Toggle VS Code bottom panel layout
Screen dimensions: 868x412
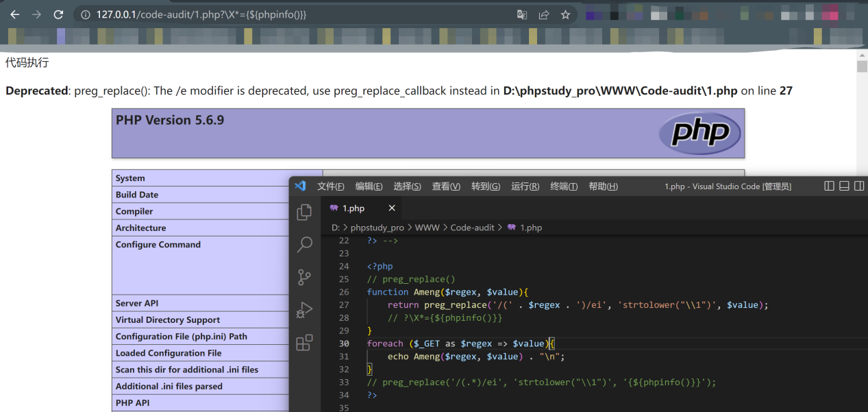(844, 186)
